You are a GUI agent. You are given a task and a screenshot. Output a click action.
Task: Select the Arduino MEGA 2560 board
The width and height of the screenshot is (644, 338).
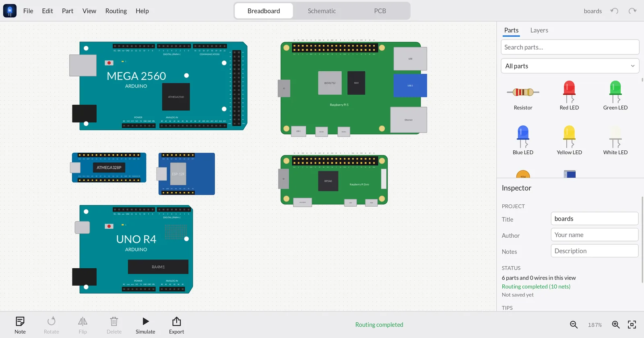point(159,86)
